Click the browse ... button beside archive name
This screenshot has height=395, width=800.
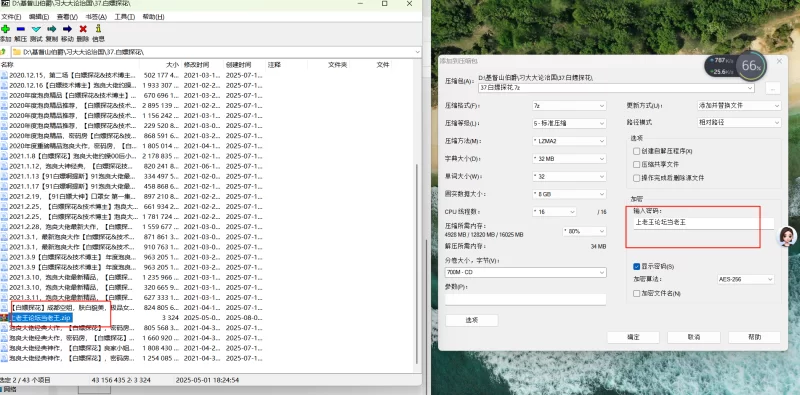(773, 88)
